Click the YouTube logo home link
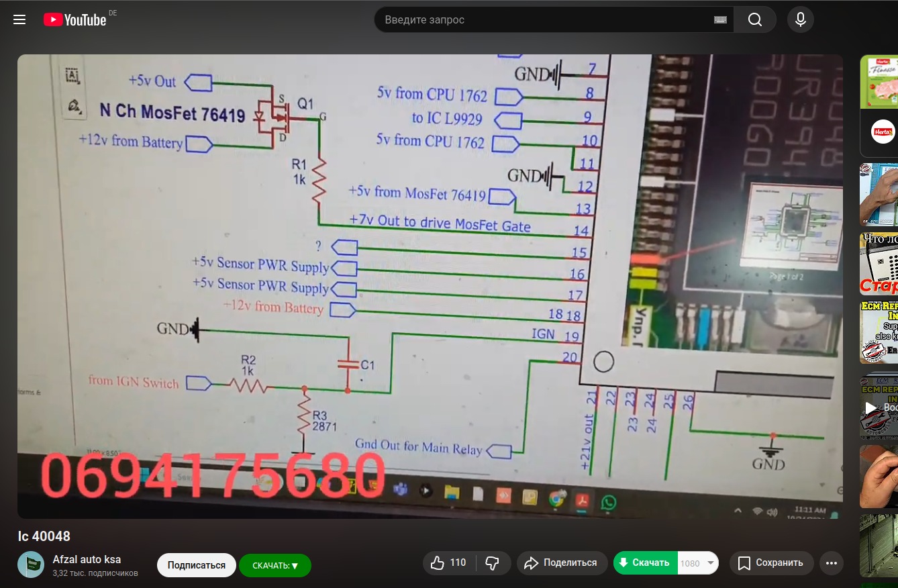The height and width of the screenshot is (588, 898). click(75, 19)
